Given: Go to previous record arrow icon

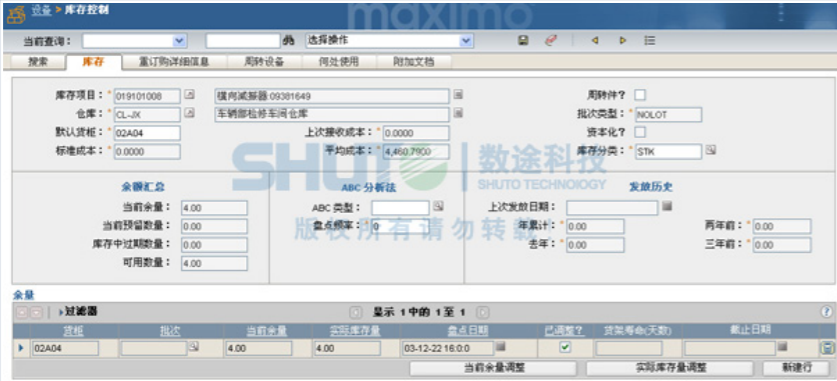Looking at the screenshot, I should [595, 41].
